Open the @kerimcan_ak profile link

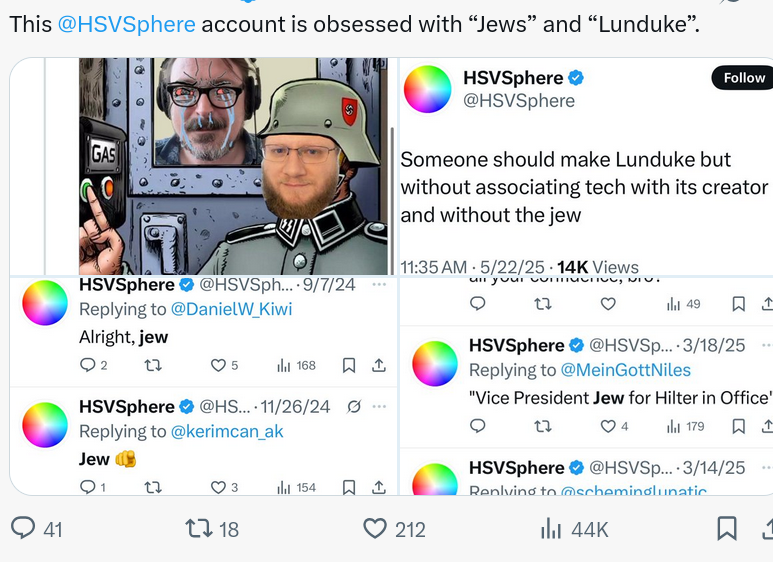[x=227, y=431]
